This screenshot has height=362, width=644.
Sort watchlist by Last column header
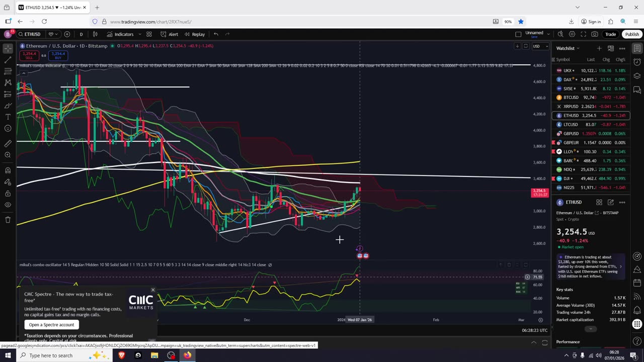[591, 59]
